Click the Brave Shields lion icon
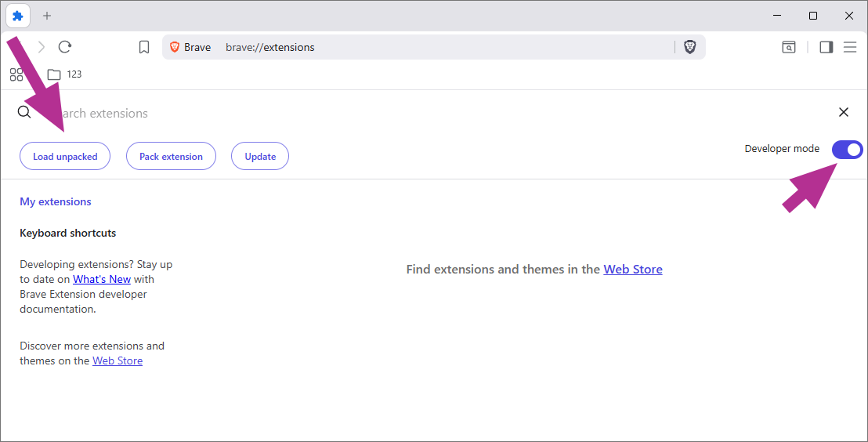Screen dimensions: 868x442 (689, 47)
